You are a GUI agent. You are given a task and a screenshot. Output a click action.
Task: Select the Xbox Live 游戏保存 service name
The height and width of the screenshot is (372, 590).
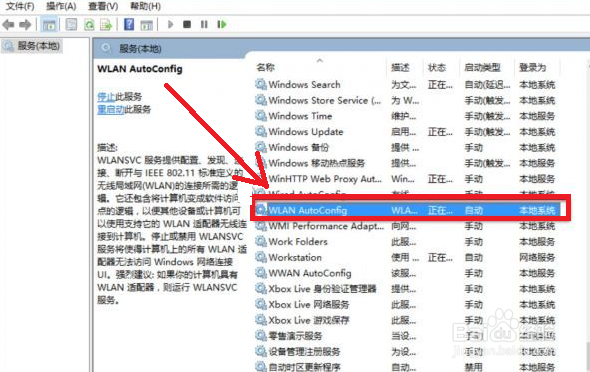309,320
